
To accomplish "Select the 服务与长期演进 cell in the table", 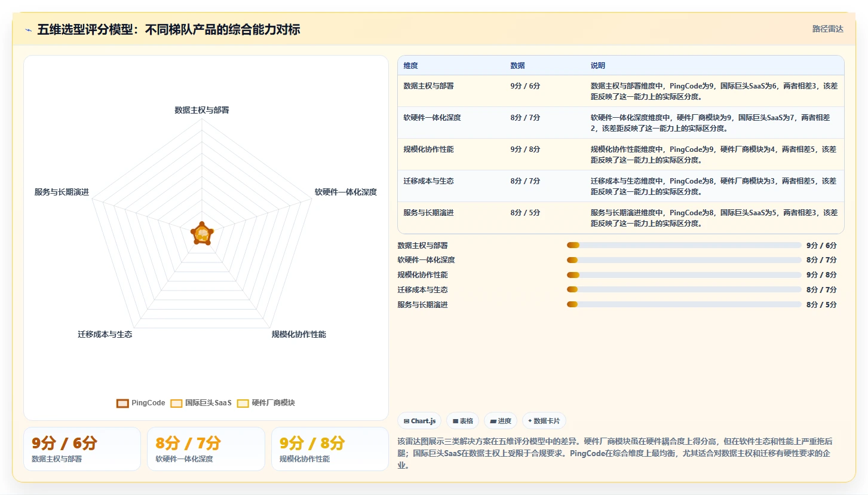I will 428,212.
